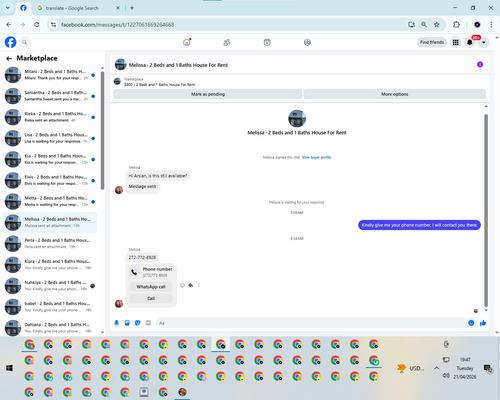Open the tab search dropdown
The width and height of the screenshot is (500, 400).
(8, 8)
